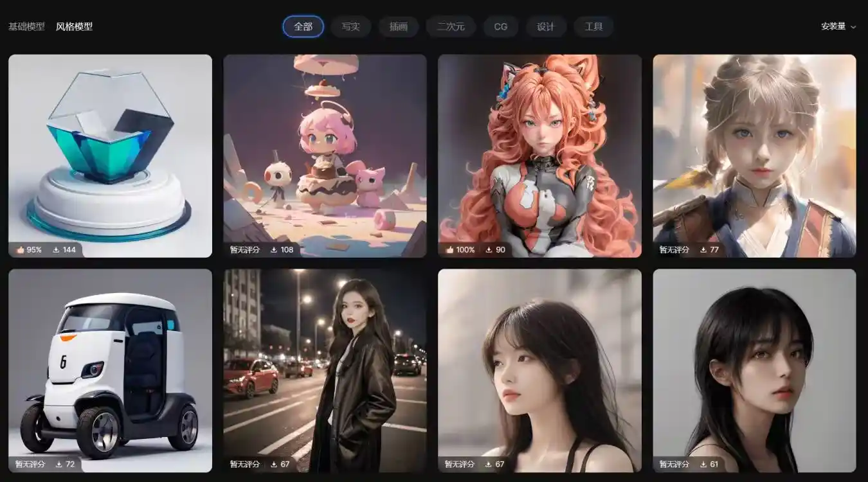Open the short black hair girl thumbnail
The image size is (868, 482).
(x=754, y=371)
